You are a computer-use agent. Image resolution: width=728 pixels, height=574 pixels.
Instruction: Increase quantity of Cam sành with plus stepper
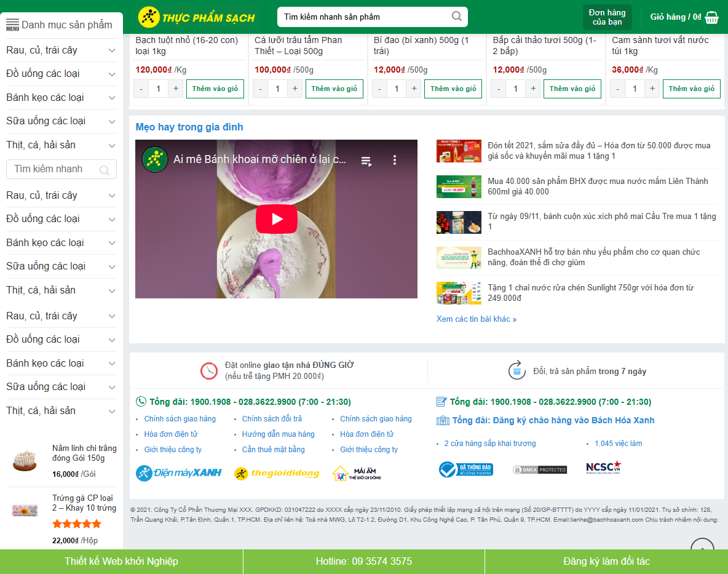pyautogui.click(x=652, y=89)
